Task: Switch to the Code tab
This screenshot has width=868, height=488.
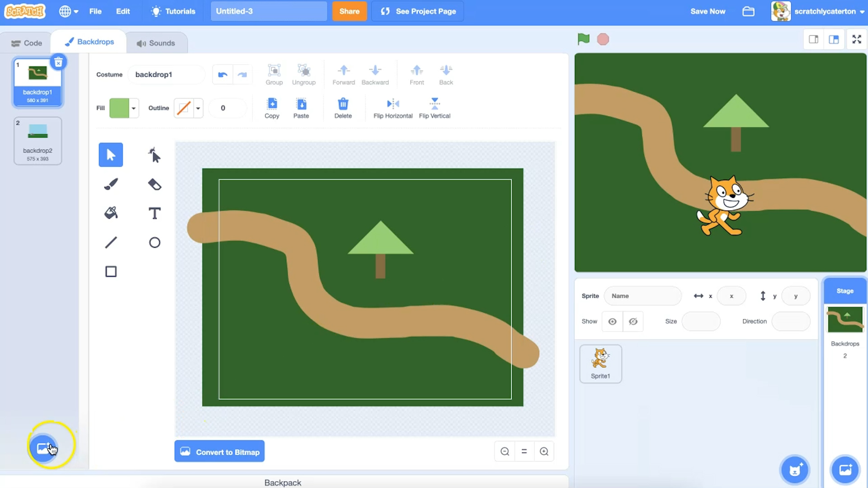Action: 27,43
